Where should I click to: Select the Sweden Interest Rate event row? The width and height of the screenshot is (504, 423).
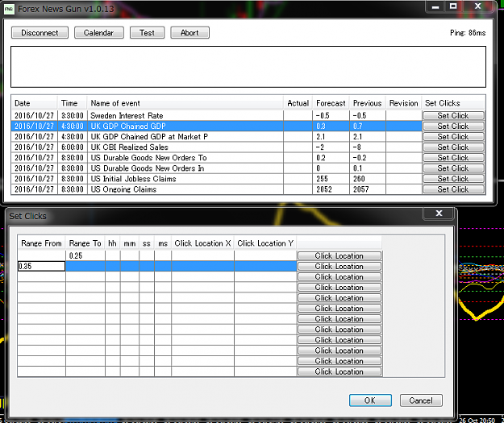coord(216,116)
